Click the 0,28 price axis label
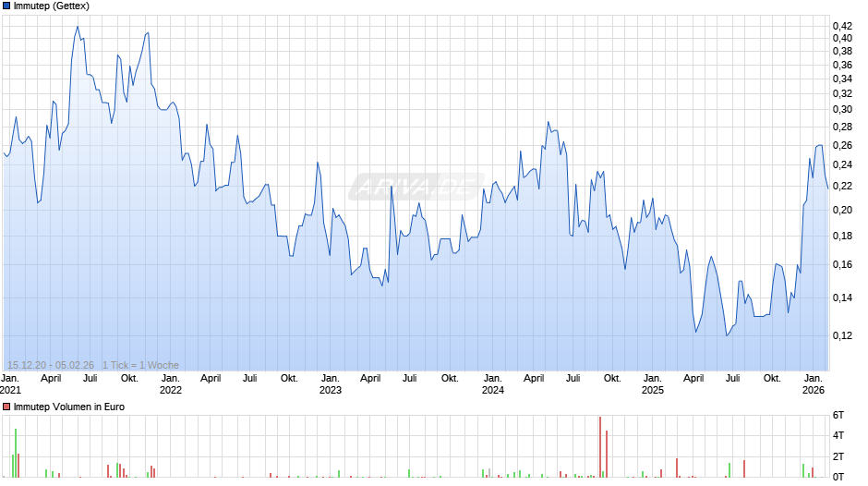The height and width of the screenshot is (486, 868). 842,128
